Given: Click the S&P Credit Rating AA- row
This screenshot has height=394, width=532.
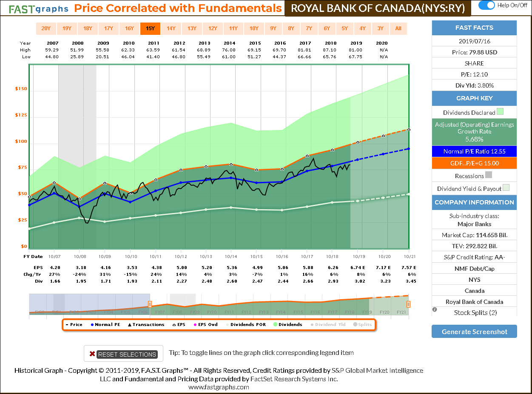Looking at the screenshot, I should [x=474, y=257].
